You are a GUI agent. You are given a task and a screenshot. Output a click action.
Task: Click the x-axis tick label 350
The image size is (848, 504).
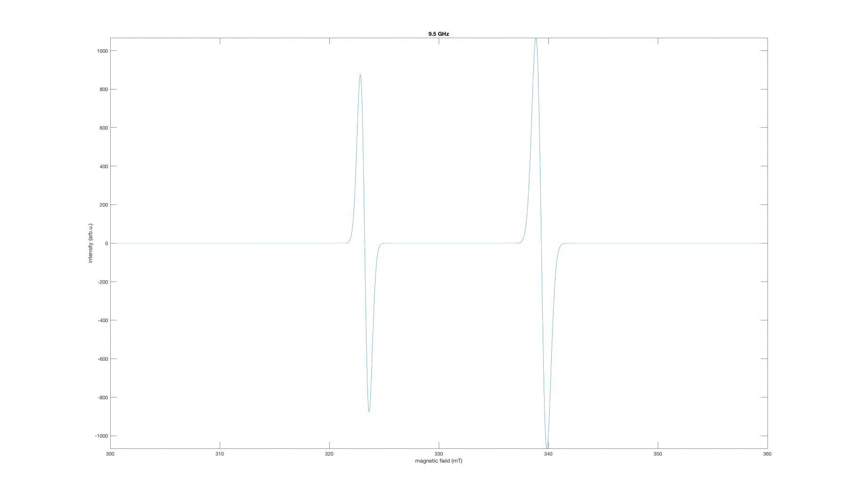click(x=658, y=454)
